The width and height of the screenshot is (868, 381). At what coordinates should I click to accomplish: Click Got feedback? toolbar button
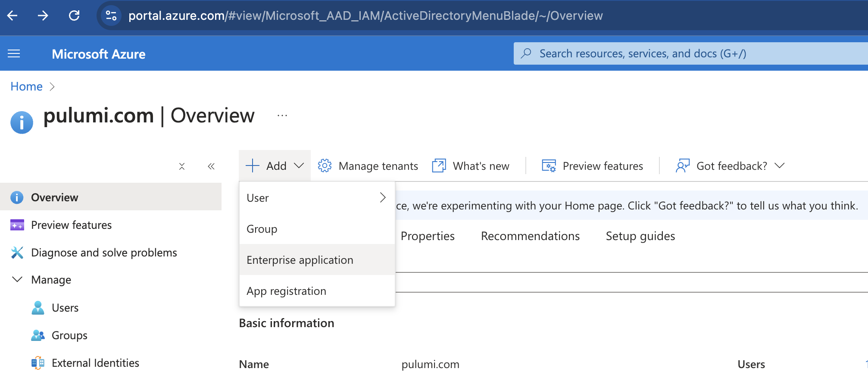click(731, 166)
